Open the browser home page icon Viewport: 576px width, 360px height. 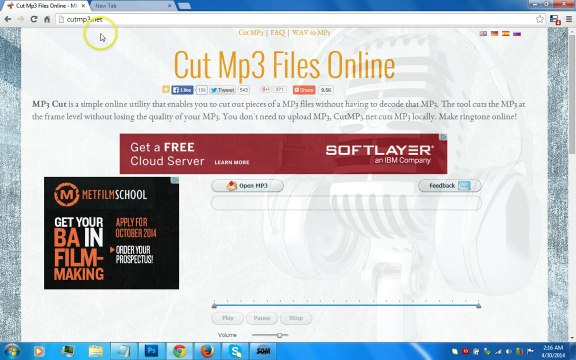click(47, 19)
